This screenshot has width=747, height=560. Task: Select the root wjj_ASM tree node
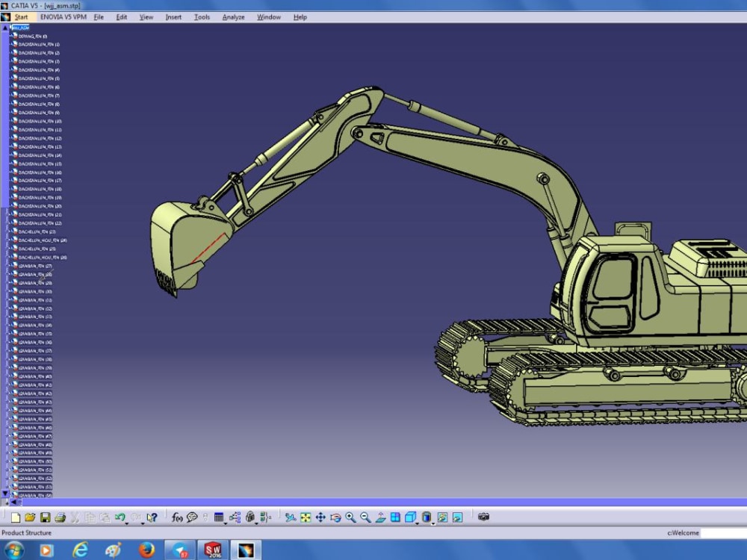point(20,28)
